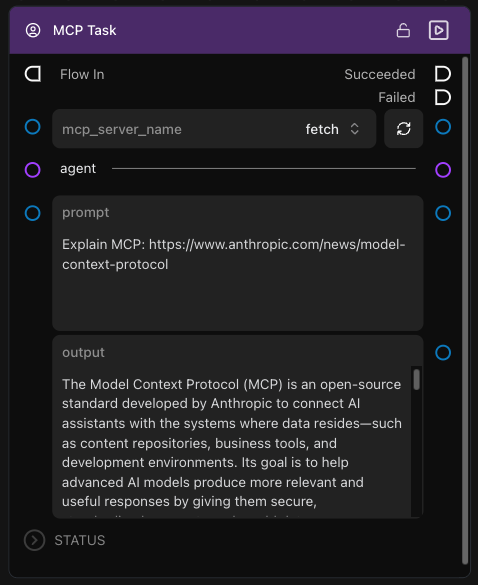Click the purple agent output port
The image size is (478, 585).
[x=443, y=170]
